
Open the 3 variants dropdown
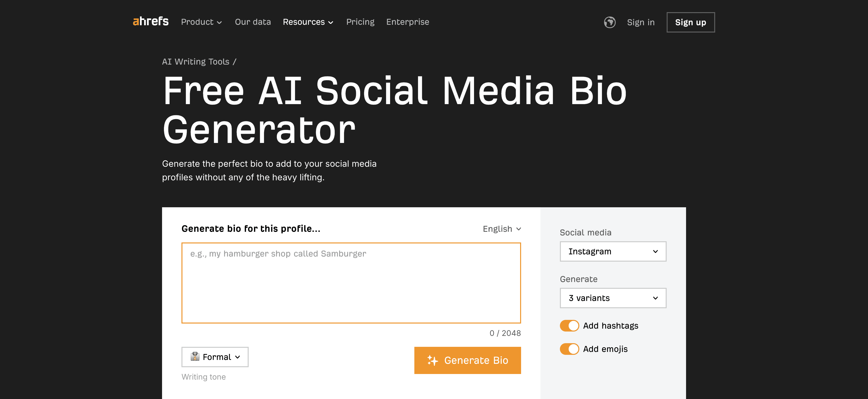click(613, 298)
